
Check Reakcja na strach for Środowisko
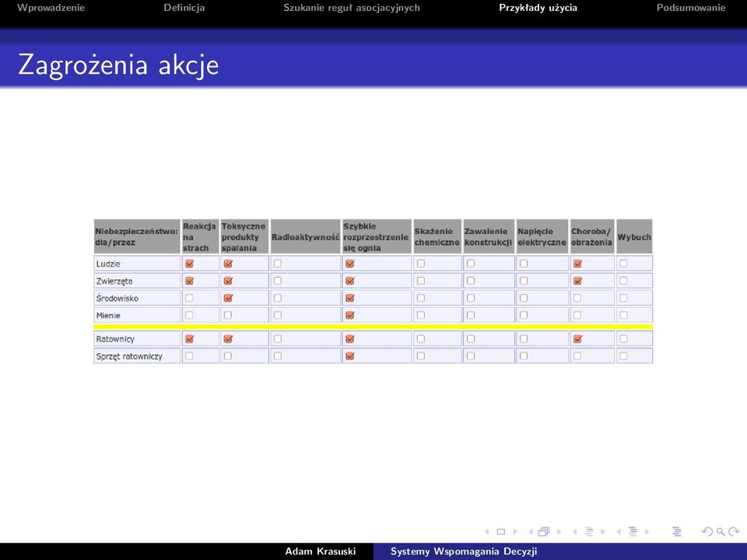point(189,298)
